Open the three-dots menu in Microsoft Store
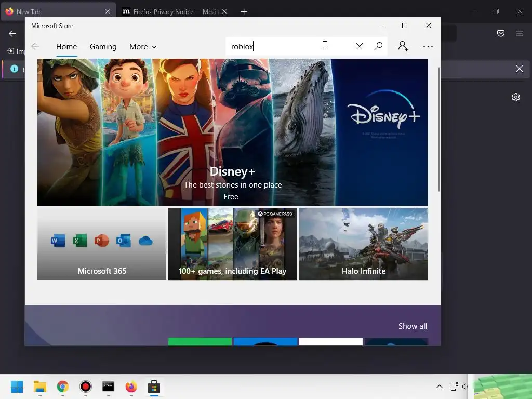 point(428,46)
